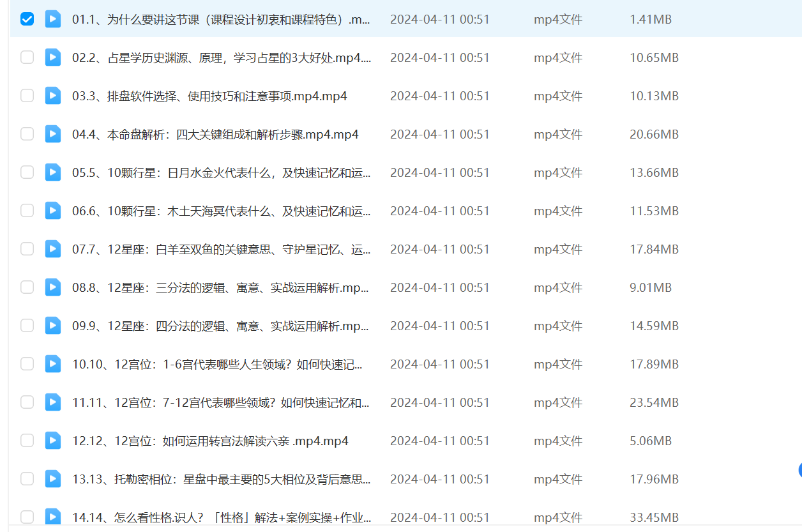This screenshot has height=532, width=802.
Task: Click the 20.66MB size of file 04.4
Action: tap(654, 134)
